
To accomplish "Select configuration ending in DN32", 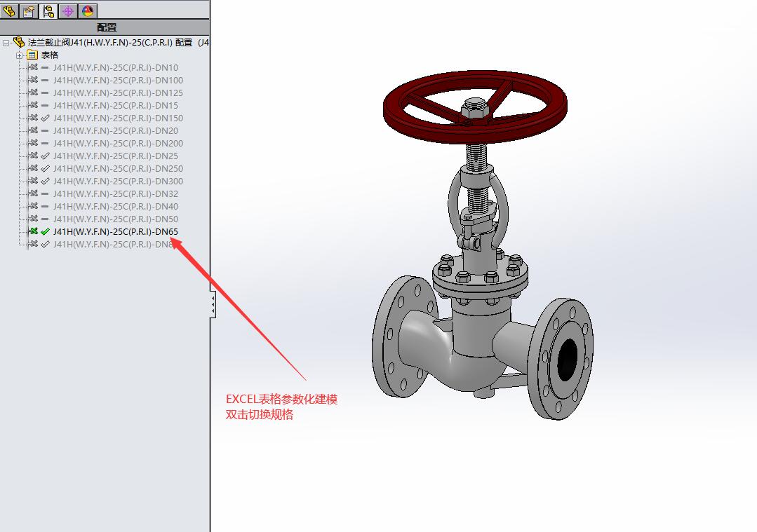I will click(115, 193).
